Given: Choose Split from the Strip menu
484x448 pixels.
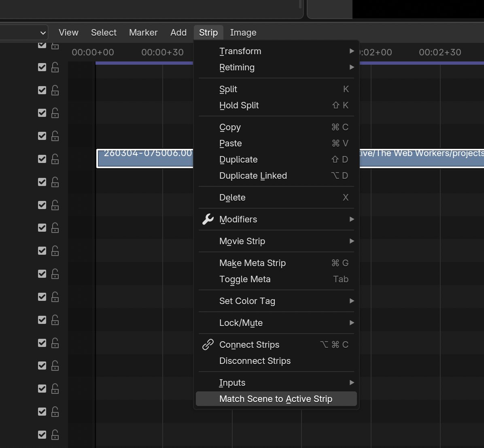Looking at the screenshot, I should [x=276, y=89].
